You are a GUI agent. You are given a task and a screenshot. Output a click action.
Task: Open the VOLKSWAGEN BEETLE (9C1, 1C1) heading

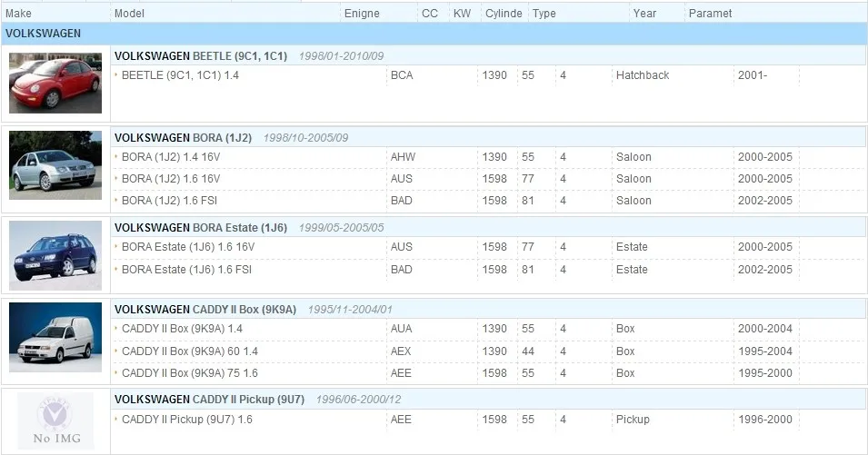pyautogui.click(x=200, y=55)
